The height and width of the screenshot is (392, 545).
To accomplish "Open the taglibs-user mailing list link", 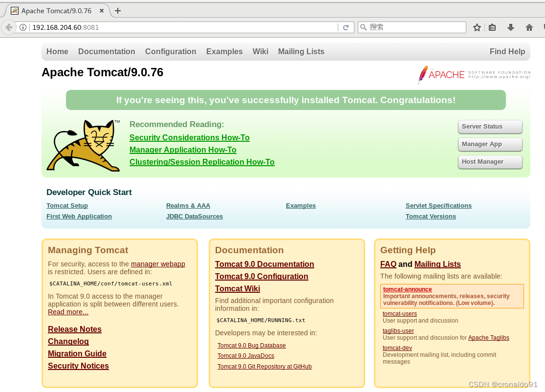I will [x=398, y=331].
